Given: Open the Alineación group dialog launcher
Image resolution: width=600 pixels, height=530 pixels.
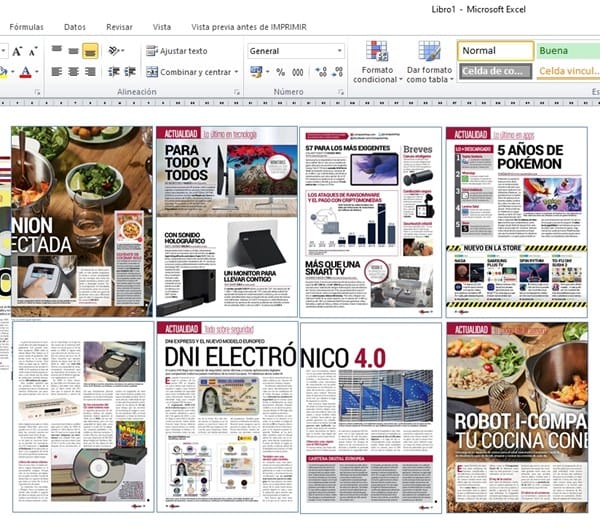Looking at the screenshot, I should 236,92.
